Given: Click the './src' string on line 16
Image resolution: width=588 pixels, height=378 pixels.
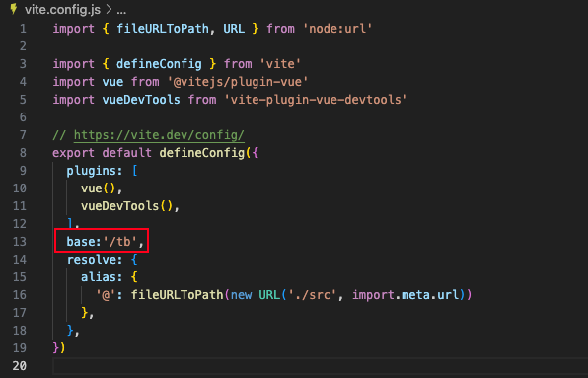Looking at the screenshot, I should coord(312,295).
